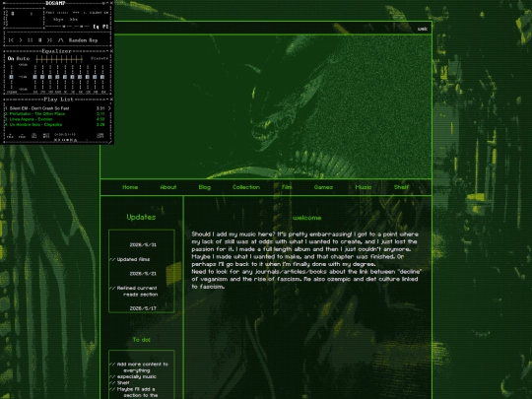Open the Blog section
The width and height of the screenshot is (532, 399).
tap(205, 187)
